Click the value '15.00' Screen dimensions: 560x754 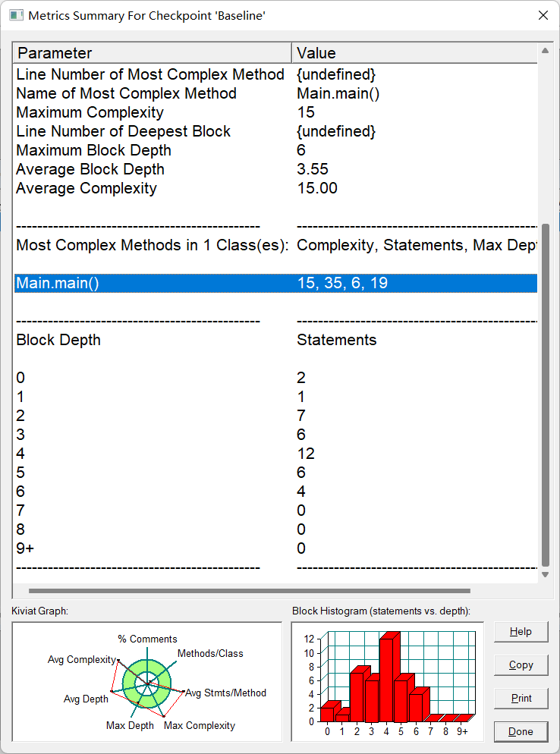click(x=317, y=188)
